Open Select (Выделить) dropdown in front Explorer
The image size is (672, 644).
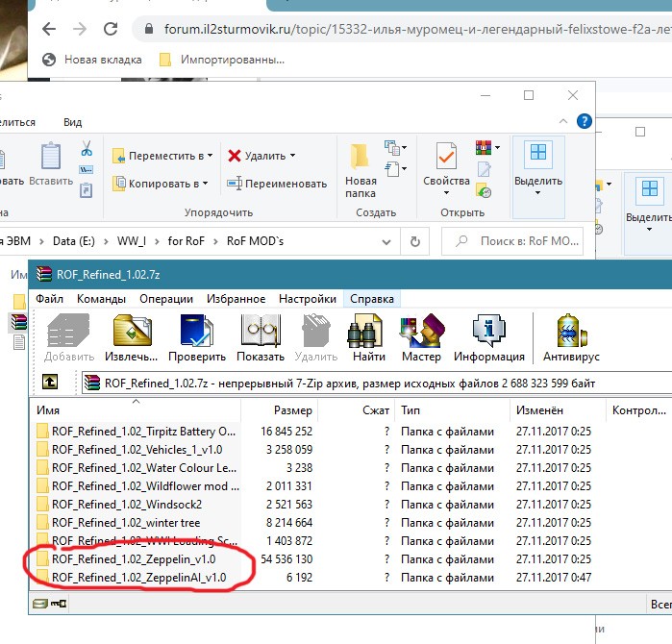coord(538,192)
